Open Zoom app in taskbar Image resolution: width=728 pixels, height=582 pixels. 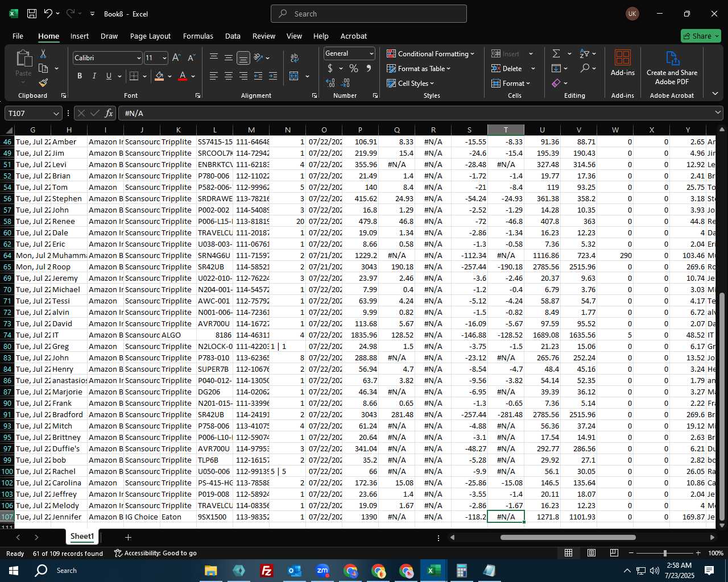click(x=322, y=570)
